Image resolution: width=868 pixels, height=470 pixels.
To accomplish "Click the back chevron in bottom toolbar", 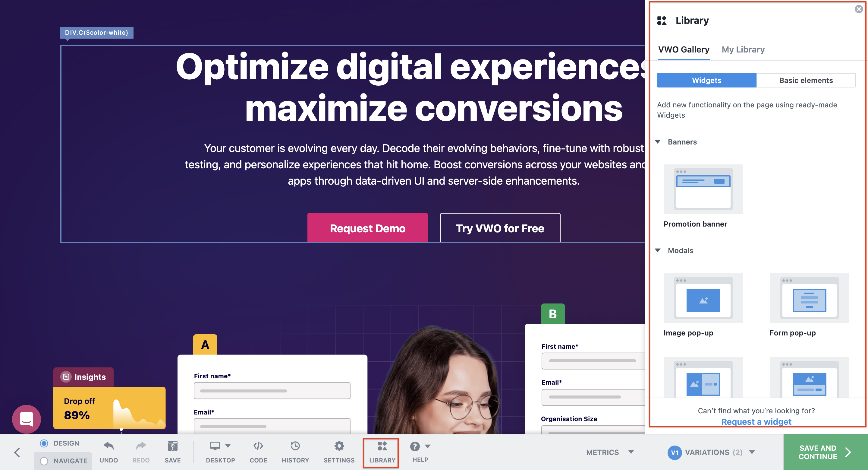I will click(17, 453).
